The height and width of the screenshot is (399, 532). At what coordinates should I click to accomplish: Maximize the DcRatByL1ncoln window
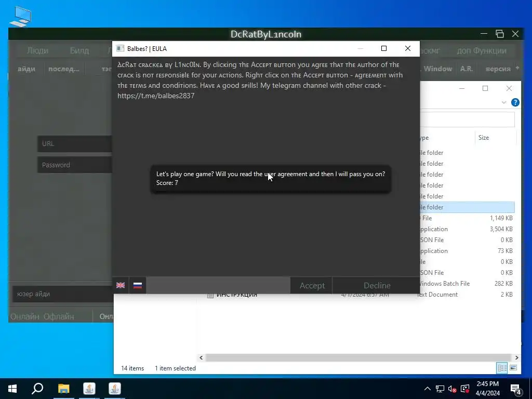click(x=499, y=34)
